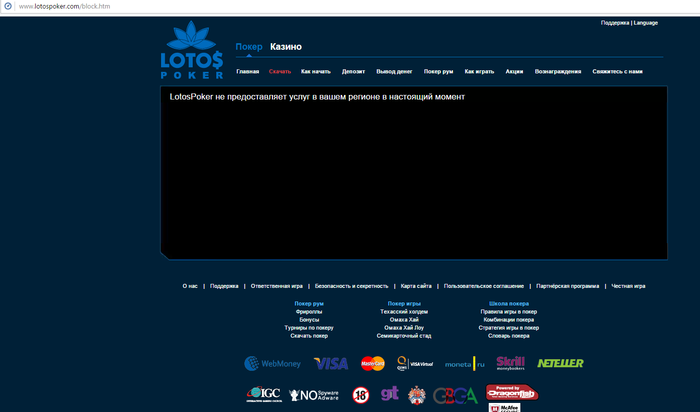
Task: Open the Главная menu item
Action: click(248, 71)
